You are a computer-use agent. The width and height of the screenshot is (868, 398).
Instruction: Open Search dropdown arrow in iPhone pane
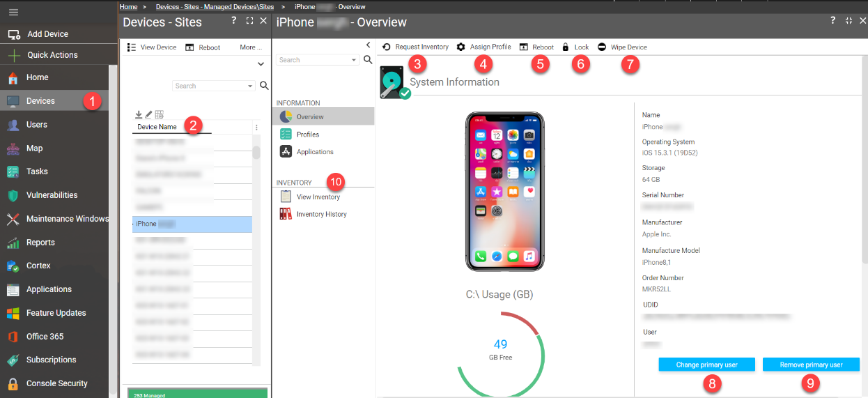tap(355, 60)
